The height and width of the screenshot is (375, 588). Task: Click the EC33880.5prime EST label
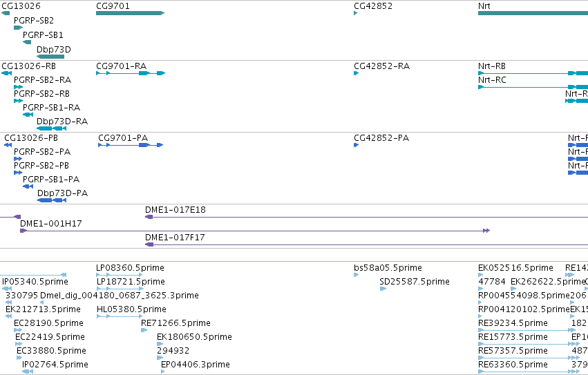click(51, 352)
